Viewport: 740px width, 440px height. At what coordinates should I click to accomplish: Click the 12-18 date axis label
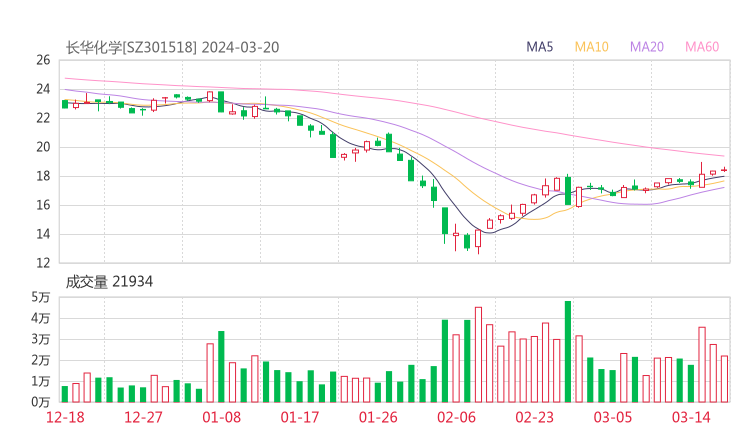tap(65, 417)
